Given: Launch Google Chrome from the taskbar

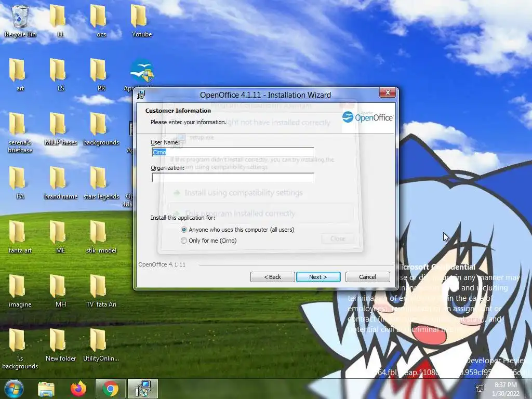Looking at the screenshot, I should click(x=111, y=389).
